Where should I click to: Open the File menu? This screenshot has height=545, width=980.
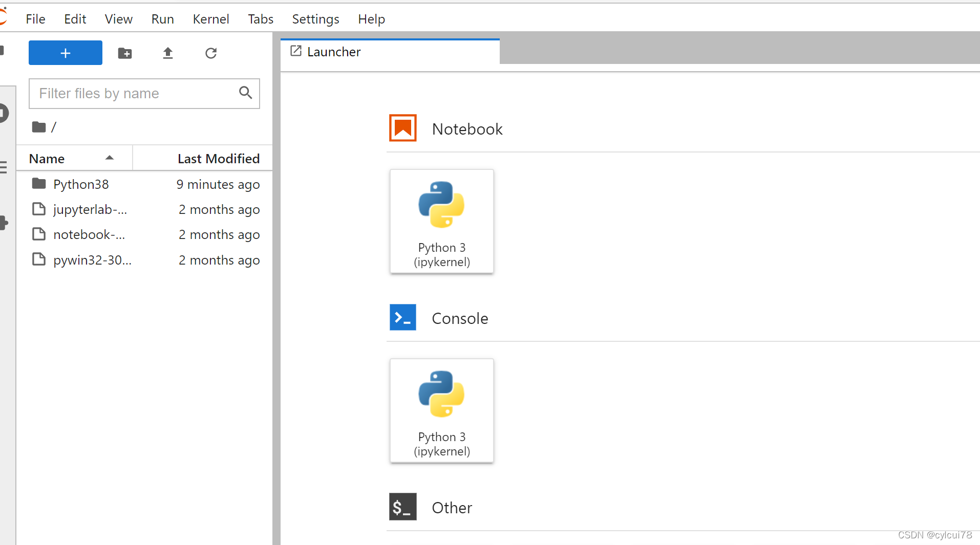pyautogui.click(x=35, y=19)
